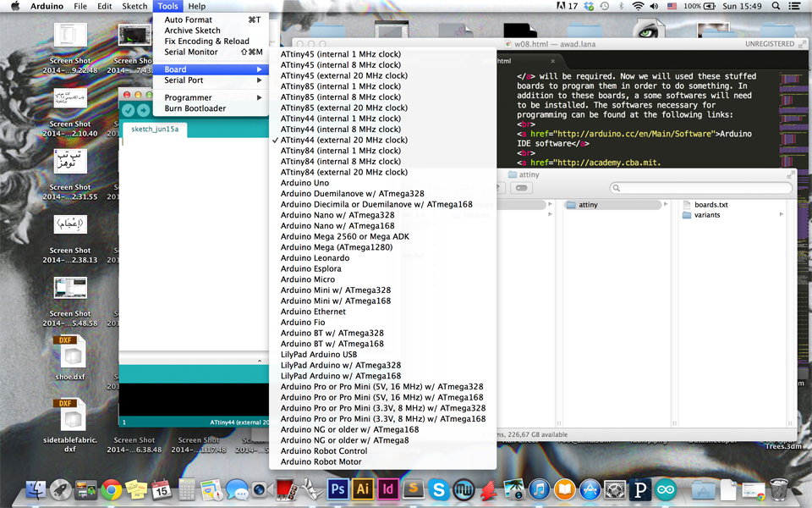Open Sublime Text in the dock
This screenshot has width=812, height=508.
[413, 489]
